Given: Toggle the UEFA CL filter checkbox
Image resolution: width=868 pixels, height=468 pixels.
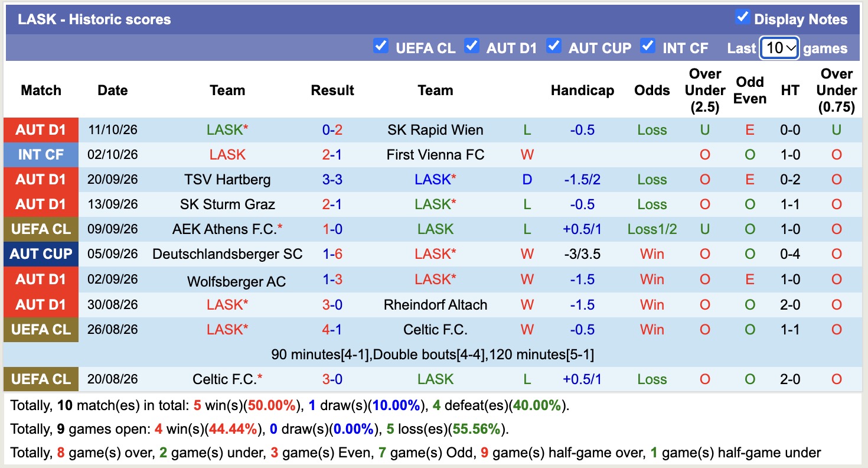Looking at the screenshot, I should point(381,45).
